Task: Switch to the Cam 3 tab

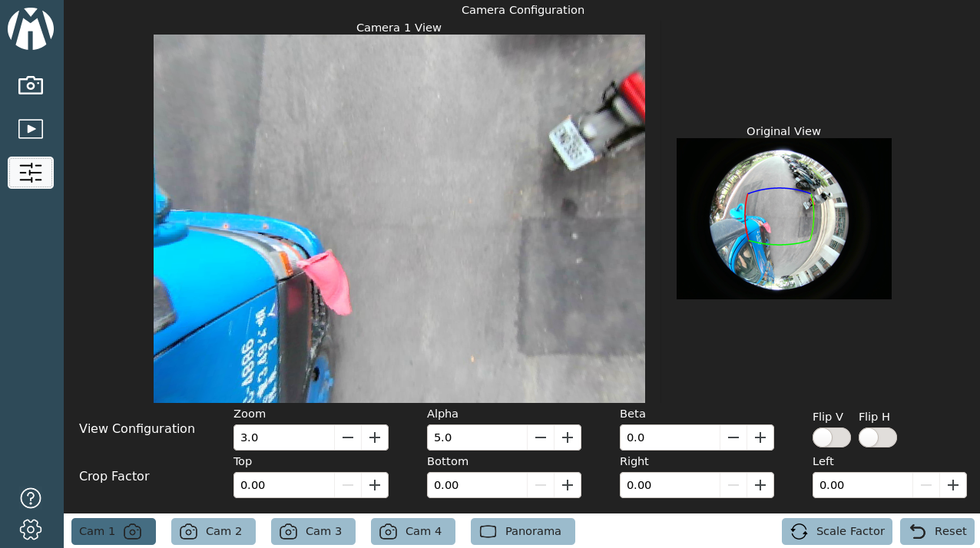Action: [313, 531]
